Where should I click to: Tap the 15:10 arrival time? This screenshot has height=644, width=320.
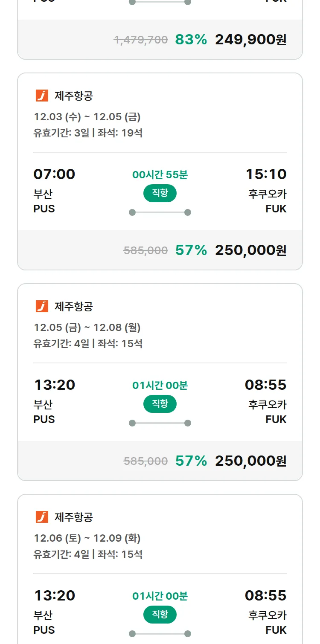coord(266,174)
